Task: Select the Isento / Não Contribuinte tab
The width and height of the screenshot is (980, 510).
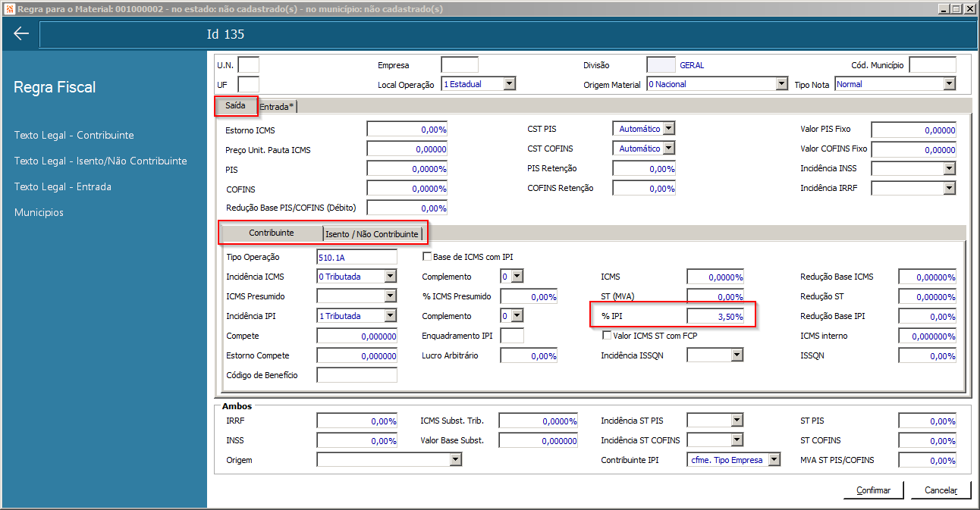Action: (372, 234)
